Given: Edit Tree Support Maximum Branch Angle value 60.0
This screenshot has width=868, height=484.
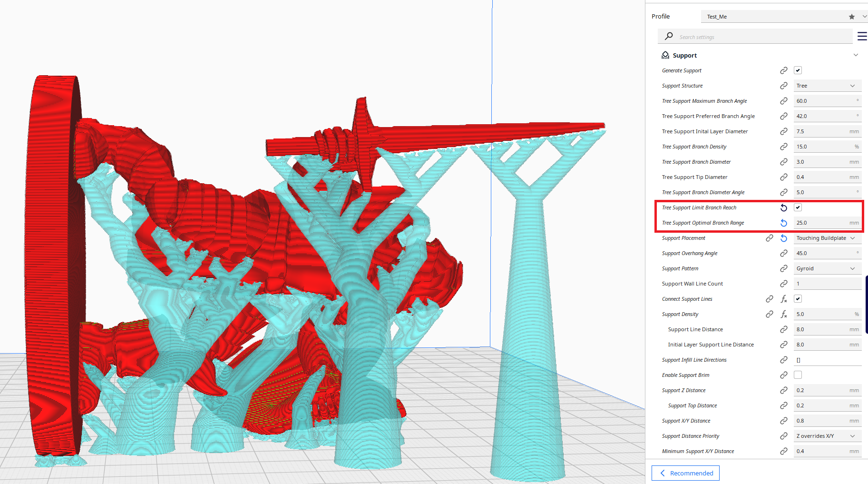Looking at the screenshot, I should (x=828, y=101).
